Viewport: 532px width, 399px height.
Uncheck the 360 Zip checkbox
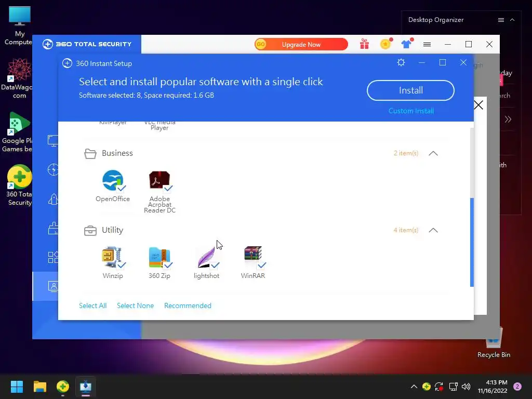point(168,265)
